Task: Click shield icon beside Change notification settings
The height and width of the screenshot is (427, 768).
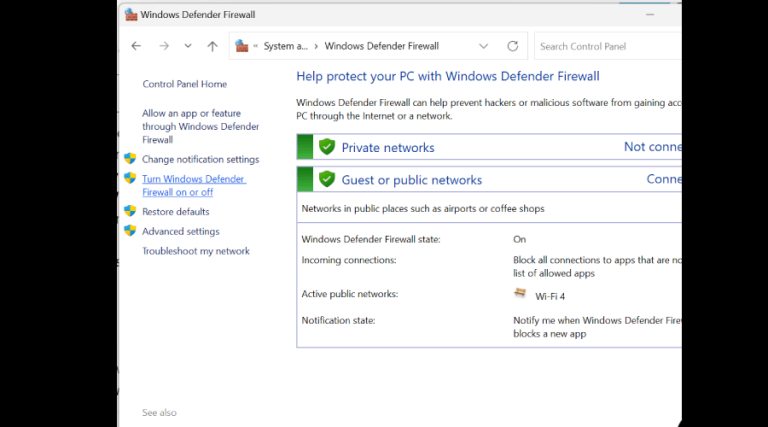Action: point(130,159)
